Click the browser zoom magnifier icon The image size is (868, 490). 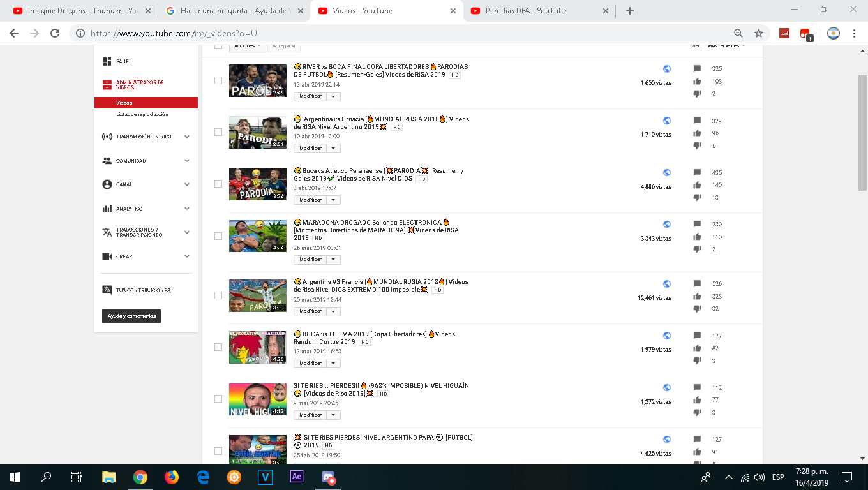pos(738,33)
